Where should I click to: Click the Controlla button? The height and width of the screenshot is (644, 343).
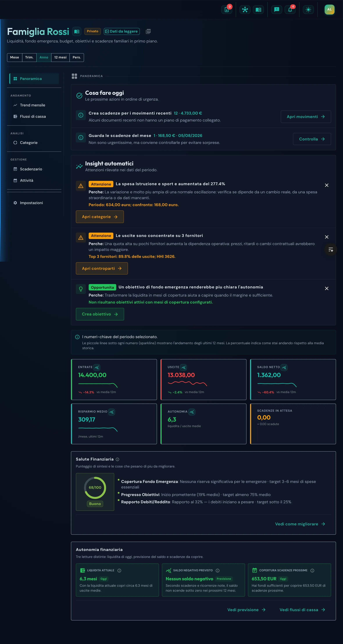click(x=312, y=139)
